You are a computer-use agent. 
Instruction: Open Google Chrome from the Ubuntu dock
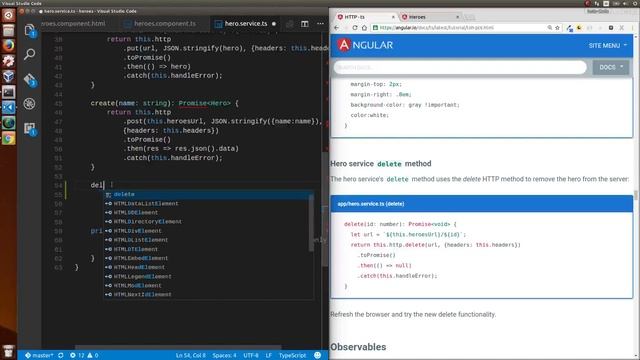tap(9, 138)
